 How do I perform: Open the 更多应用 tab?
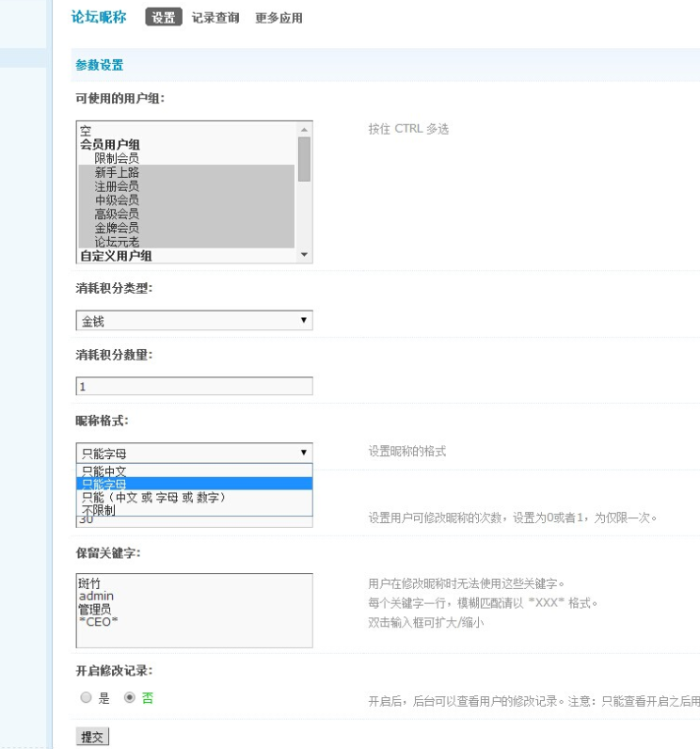[278, 18]
